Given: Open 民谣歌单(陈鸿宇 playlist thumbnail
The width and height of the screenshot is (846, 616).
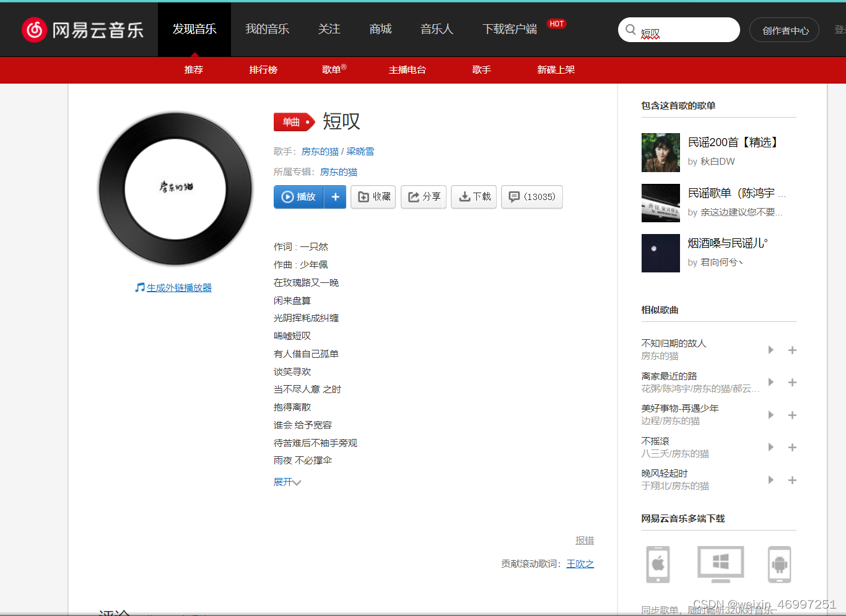Looking at the screenshot, I should click(661, 203).
